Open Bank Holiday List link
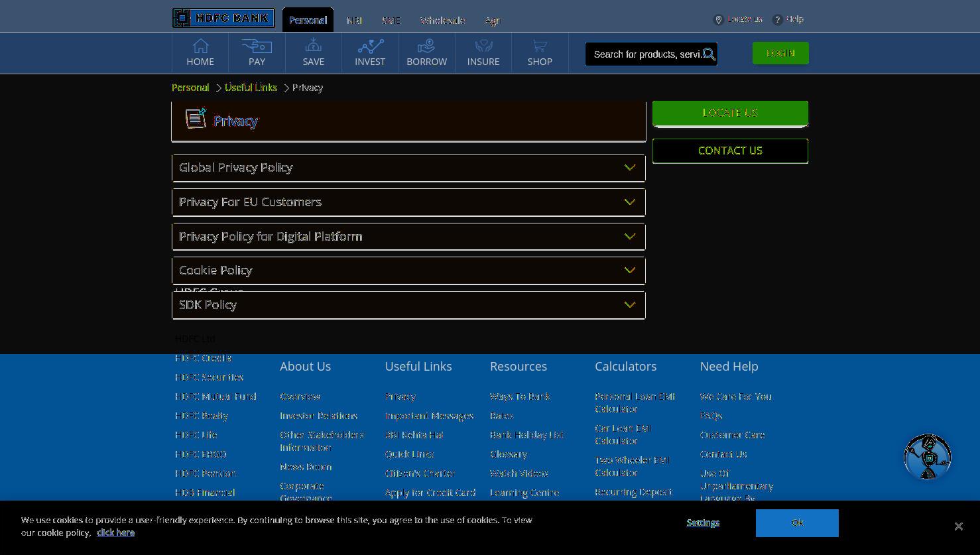Screen dimensions: 980x555 (527, 435)
